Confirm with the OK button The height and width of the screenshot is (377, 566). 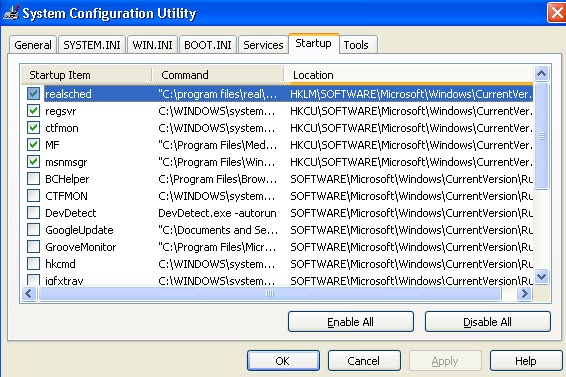point(283,361)
